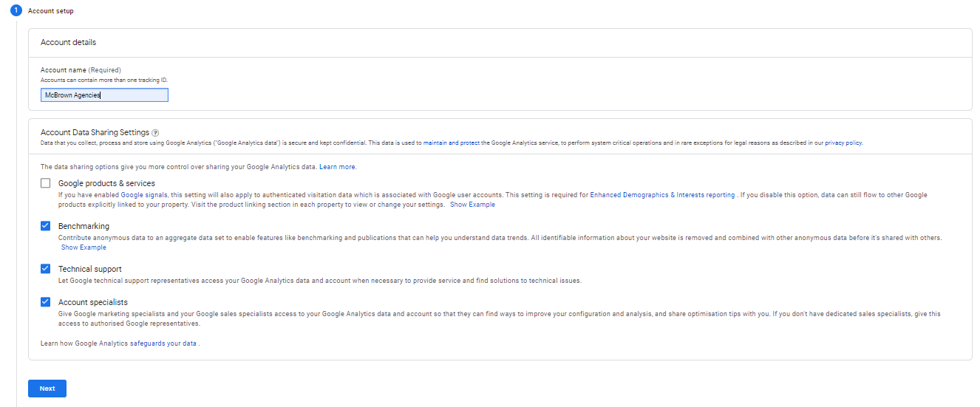Click the Account name input field
Screen dimensions: 980x407
(x=104, y=95)
